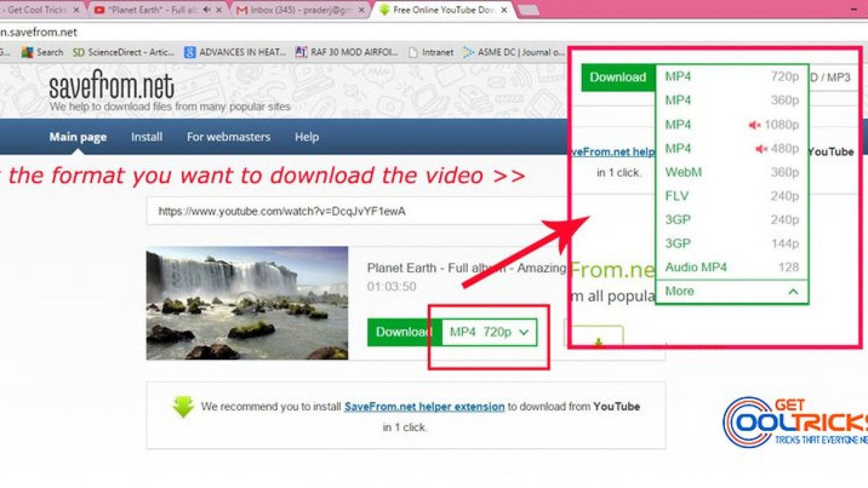Open the Intranet bookmark
The image size is (868, 488).
(433, 52)
